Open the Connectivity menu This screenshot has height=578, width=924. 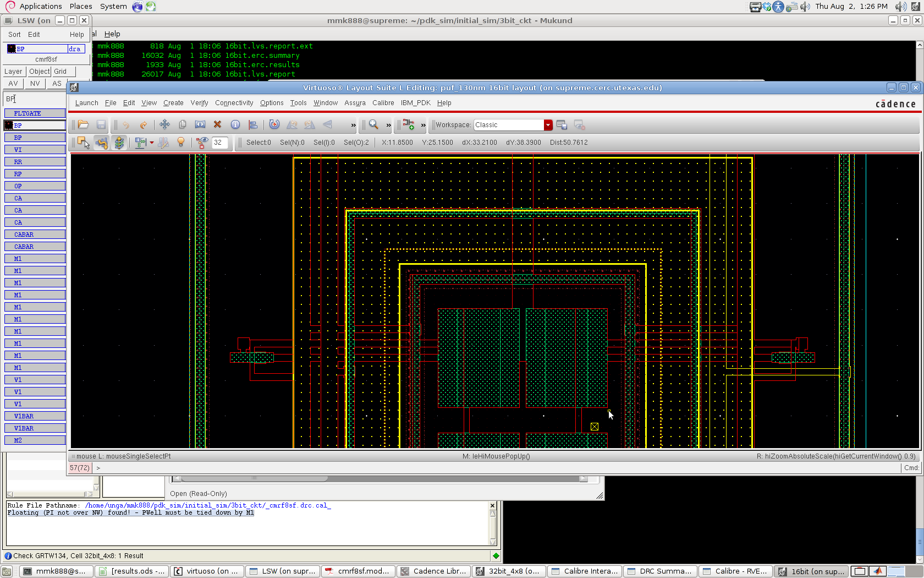[x=234, y=103]
